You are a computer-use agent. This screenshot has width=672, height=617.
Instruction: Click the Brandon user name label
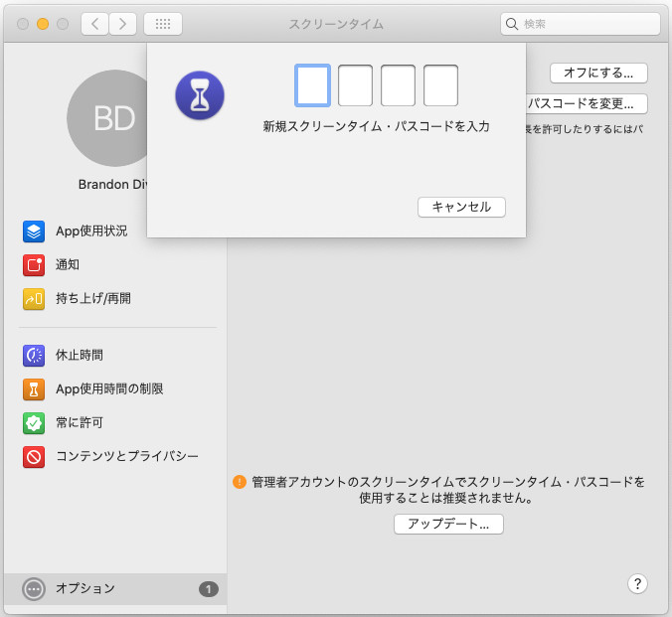(112, 184)
